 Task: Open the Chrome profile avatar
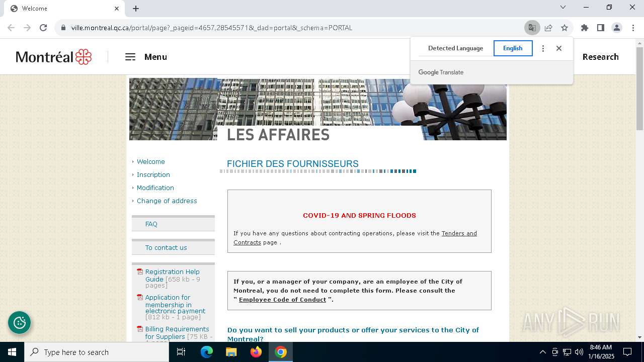click(x=617, y=28)
